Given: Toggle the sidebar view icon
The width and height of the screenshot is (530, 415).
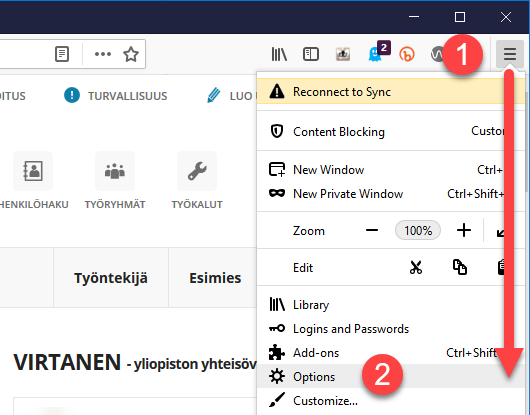Looking at the screenshot, I should pyautogui.click(x=311, y=54).
